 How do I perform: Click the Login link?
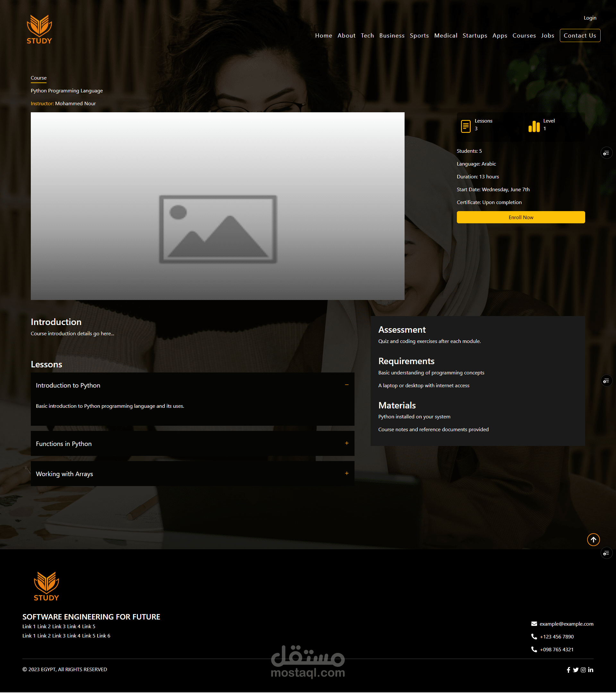pyautogui.click(x=590, y=18)
